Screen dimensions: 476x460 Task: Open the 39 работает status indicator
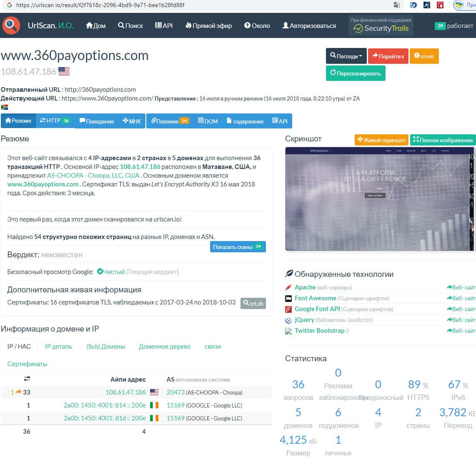454,25
